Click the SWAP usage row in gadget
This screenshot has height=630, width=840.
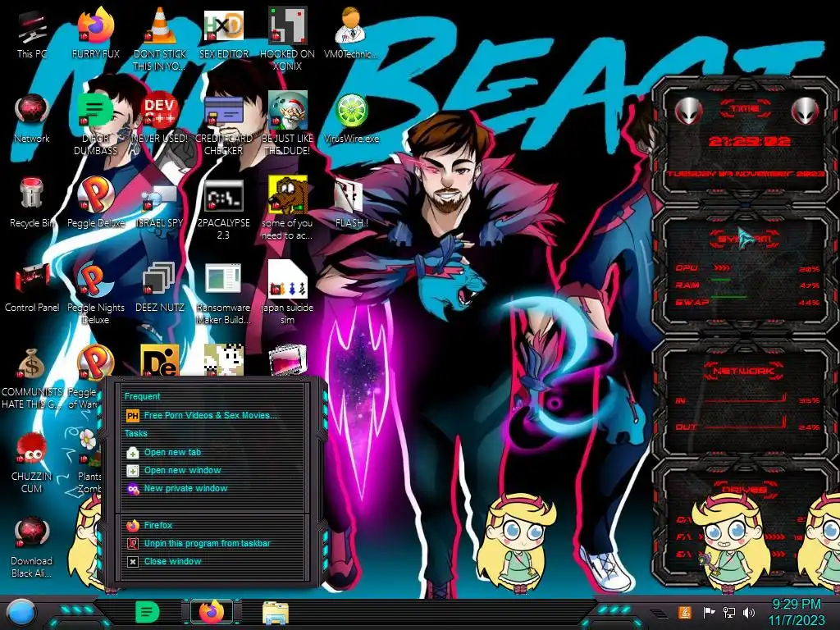pos(747,302)
